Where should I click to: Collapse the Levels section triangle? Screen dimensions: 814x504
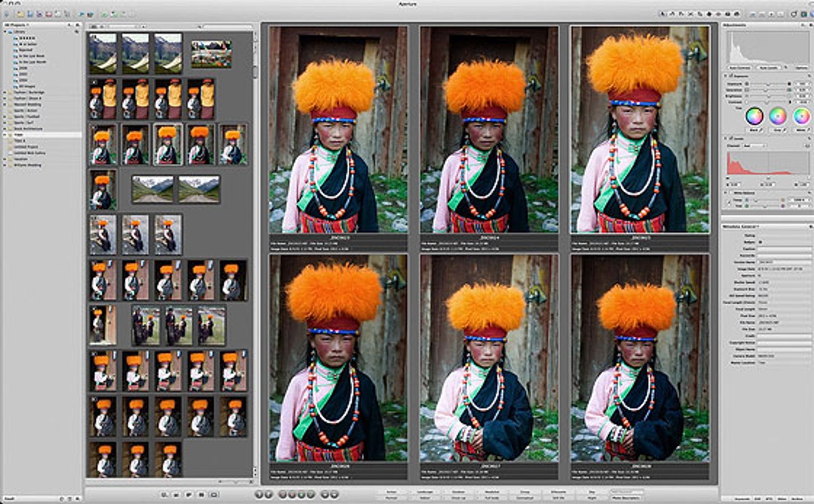[725, 138]
